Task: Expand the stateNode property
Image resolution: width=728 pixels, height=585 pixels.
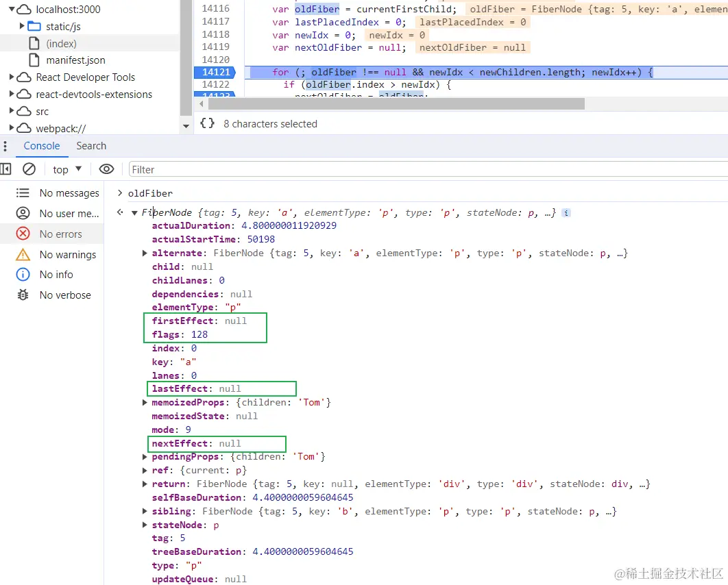Action: point(145,525)
